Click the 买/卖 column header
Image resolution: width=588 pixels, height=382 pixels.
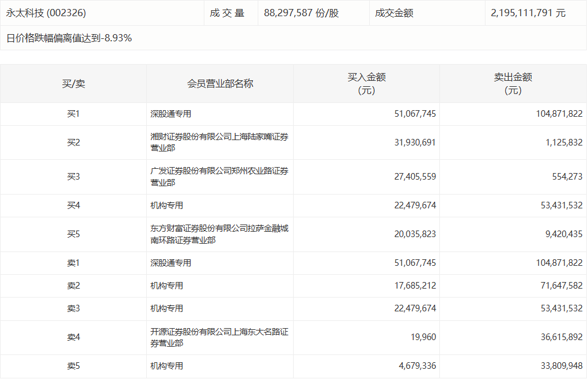73,84
